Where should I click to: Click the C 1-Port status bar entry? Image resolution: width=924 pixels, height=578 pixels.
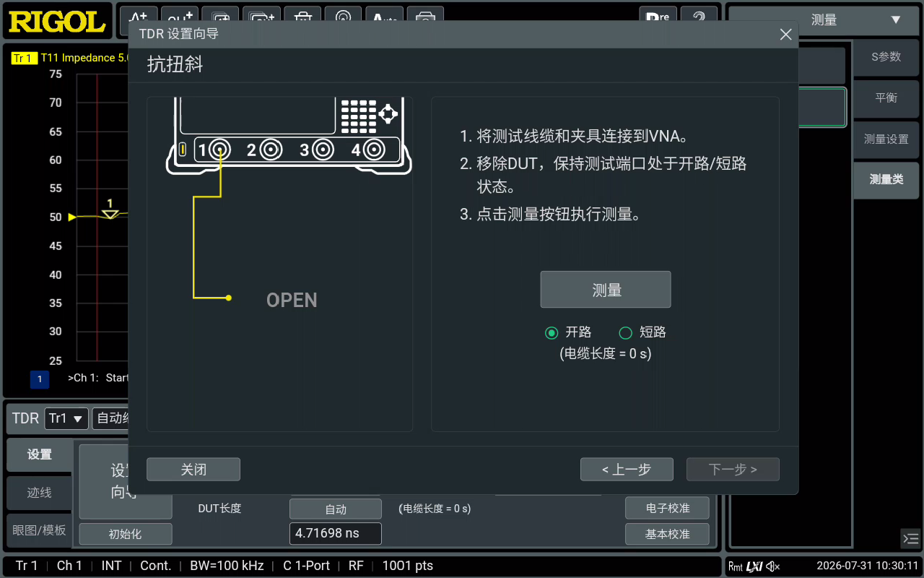(307, 566)
